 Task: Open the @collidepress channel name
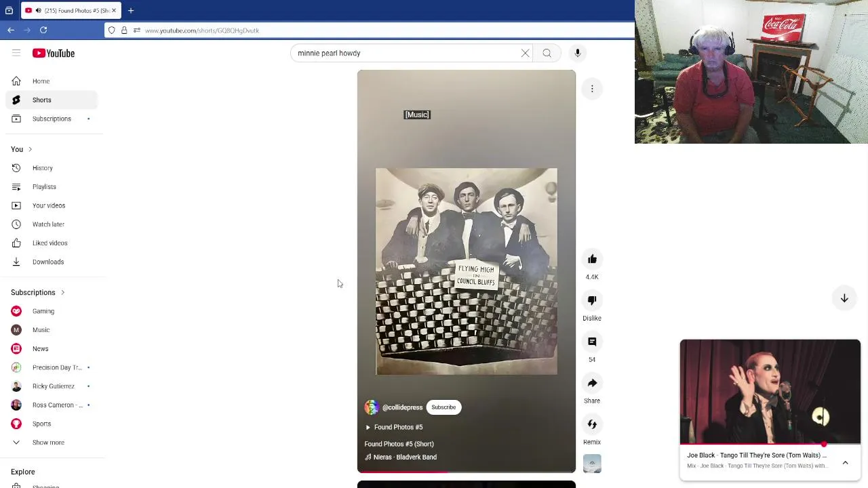402,407
